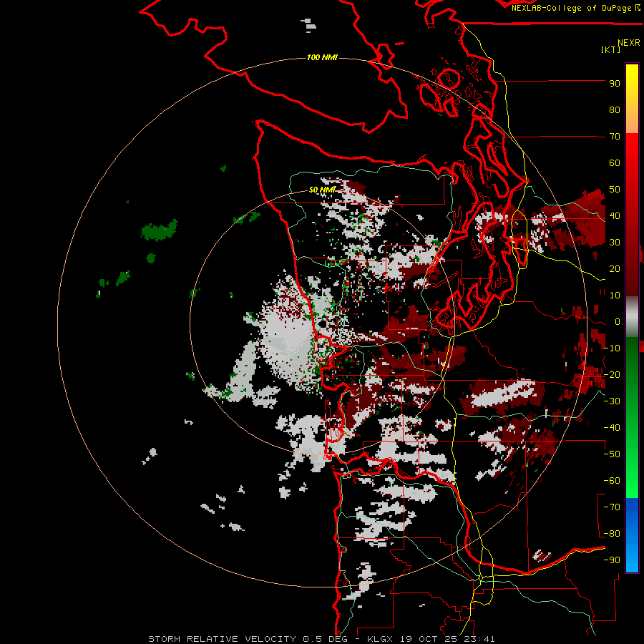Click the 40 value on velocity scale
The width and height of the screenshot is (644, 644).
pyautogui.click(x=615, y=216)
